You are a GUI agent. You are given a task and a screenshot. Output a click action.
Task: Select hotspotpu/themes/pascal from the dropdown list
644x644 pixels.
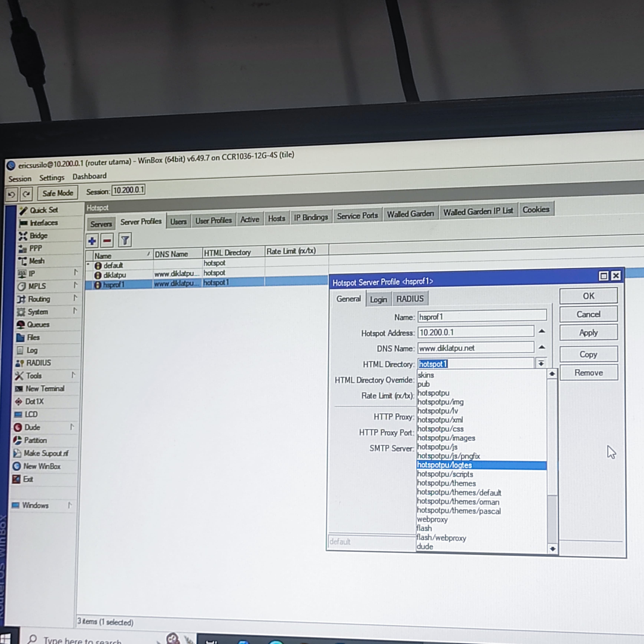[459, 511]
